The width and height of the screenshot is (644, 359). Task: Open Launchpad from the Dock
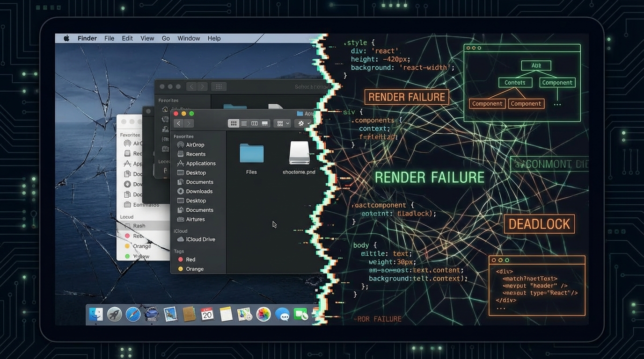tap(115, 314)
